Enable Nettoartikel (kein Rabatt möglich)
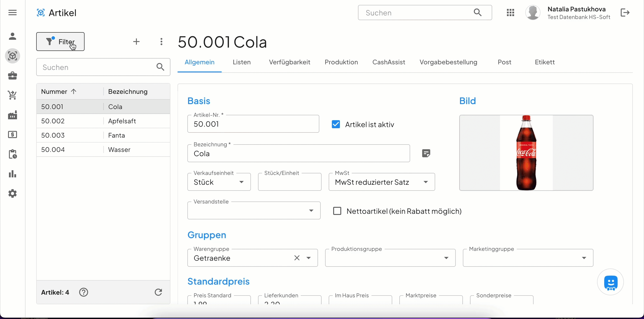The width and height of the screenshot is (644, 319). (337, 211)
